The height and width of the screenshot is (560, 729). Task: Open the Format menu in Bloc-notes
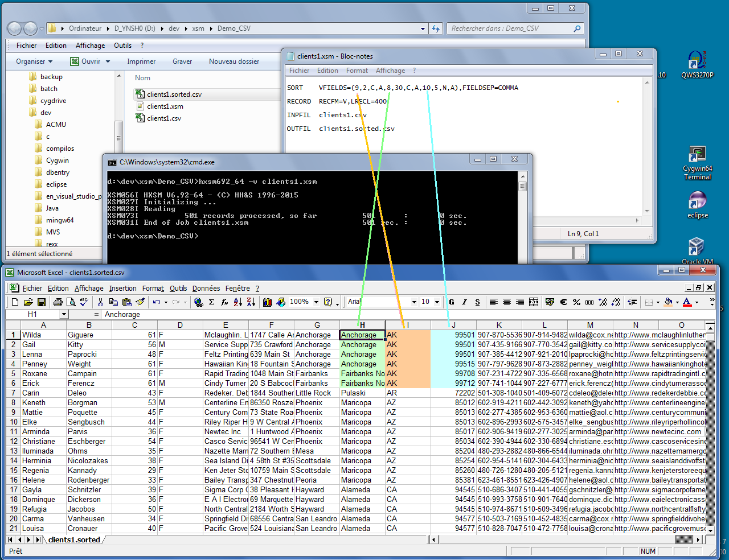point(357,71)
